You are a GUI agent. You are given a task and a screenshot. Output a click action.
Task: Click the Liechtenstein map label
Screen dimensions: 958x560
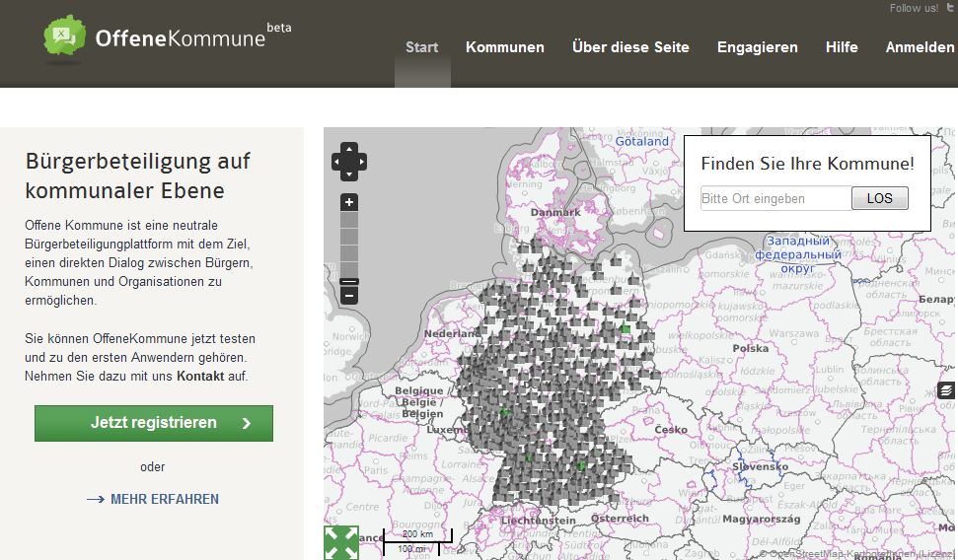[539, 521]
